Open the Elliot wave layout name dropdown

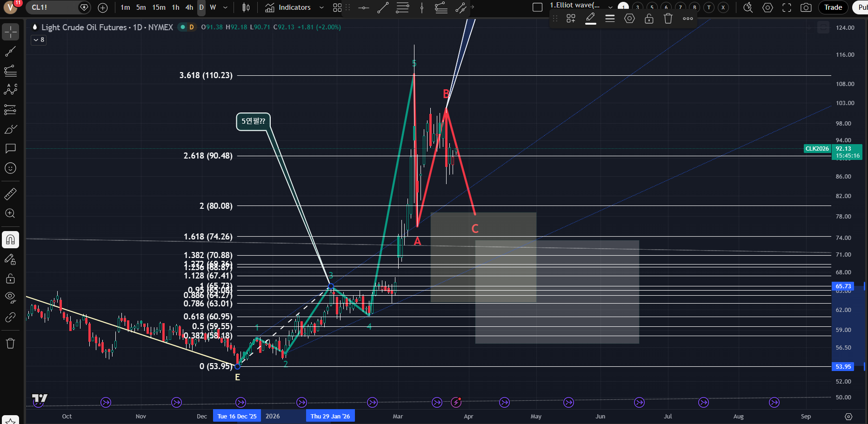pos(610,7)
